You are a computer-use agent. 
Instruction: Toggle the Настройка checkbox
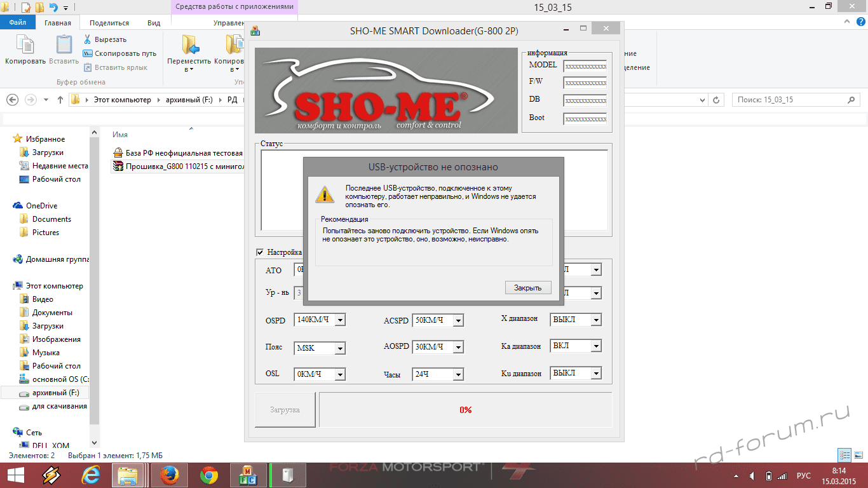(260, 252)
